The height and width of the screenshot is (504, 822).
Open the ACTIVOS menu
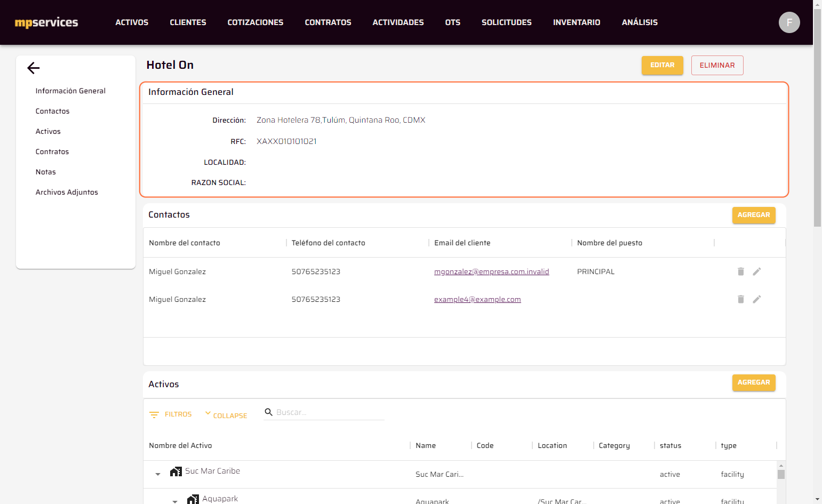point(132,22)
